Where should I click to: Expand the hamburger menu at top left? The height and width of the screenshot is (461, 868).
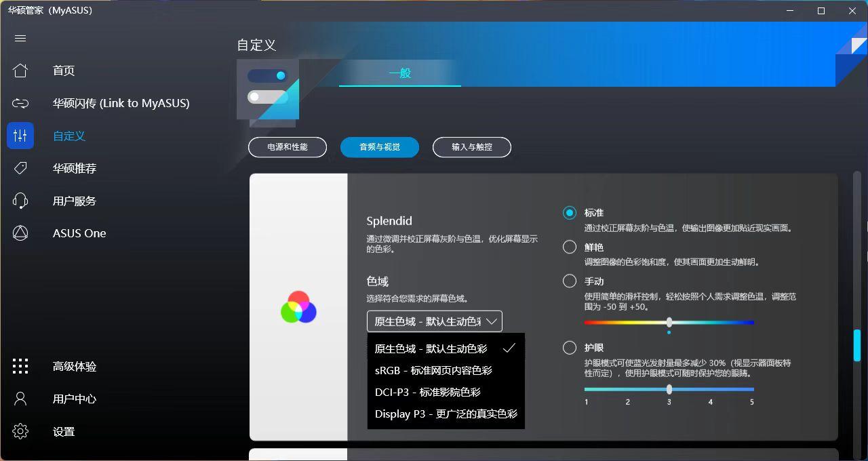point(20,38)
